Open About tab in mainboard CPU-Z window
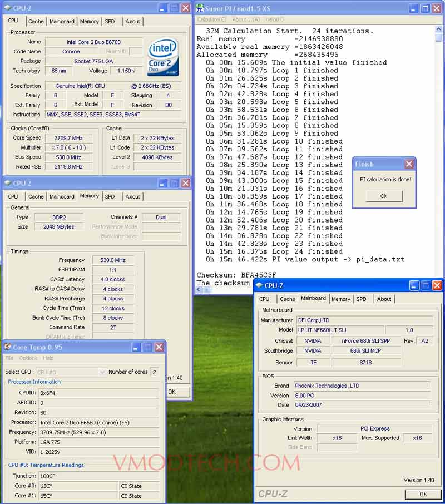The width and height of the screenshot is (445, 504). point(384,299)
